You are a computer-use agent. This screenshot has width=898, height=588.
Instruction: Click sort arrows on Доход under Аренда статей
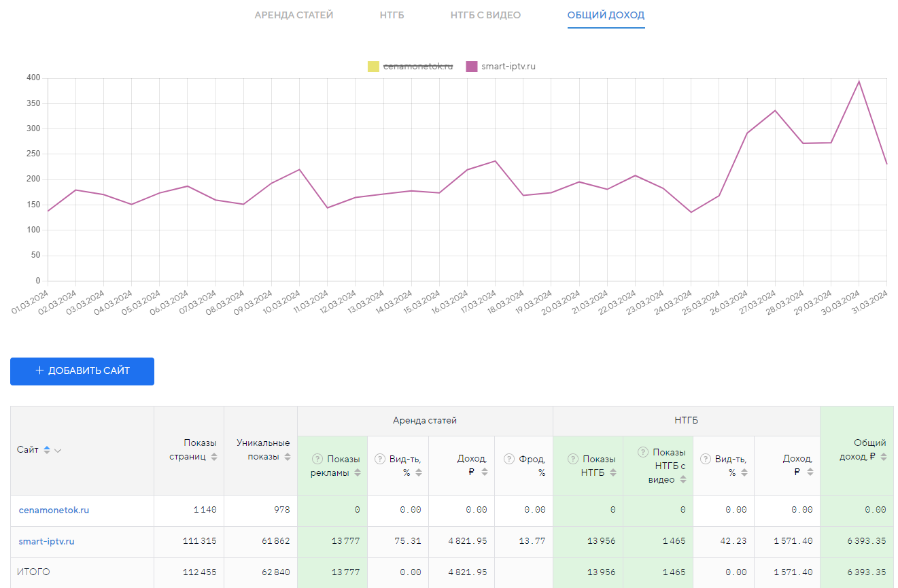click(485, 472)
